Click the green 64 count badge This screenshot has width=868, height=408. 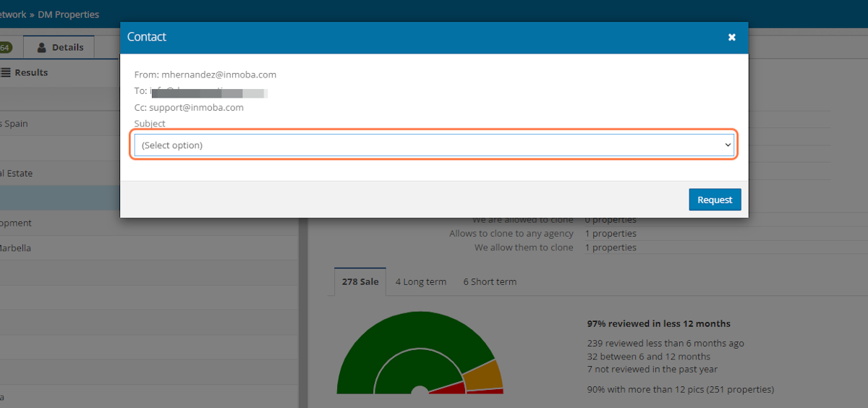[4, 47]
